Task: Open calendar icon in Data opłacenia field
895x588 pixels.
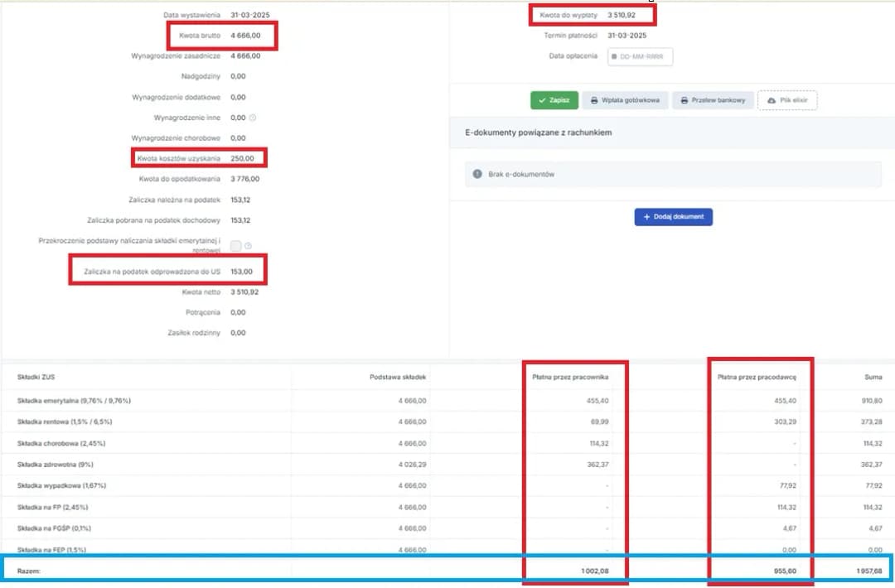Action: click(x=615, y=56)
